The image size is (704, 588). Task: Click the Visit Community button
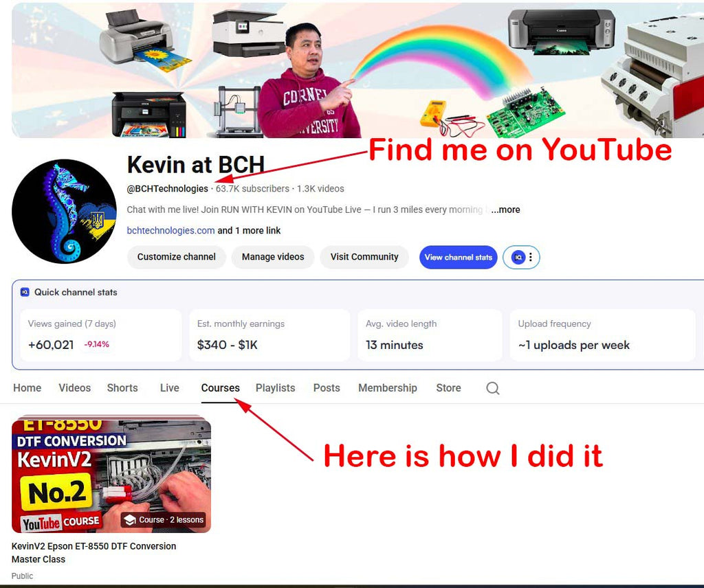coord(364,257)
